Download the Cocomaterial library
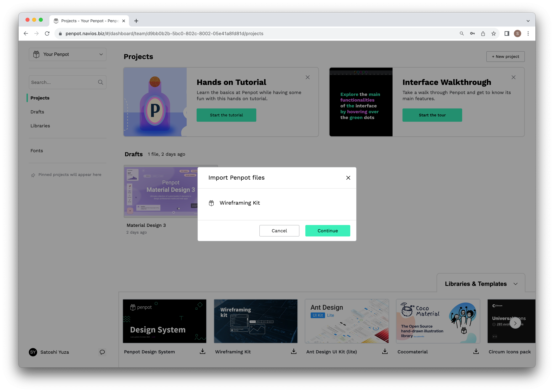Viewport: 554px width, 392px height. (x=476, y=351)
